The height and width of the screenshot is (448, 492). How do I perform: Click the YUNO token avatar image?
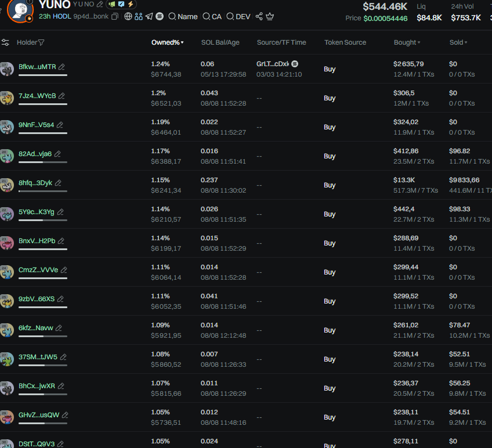[x=20, y=10]
